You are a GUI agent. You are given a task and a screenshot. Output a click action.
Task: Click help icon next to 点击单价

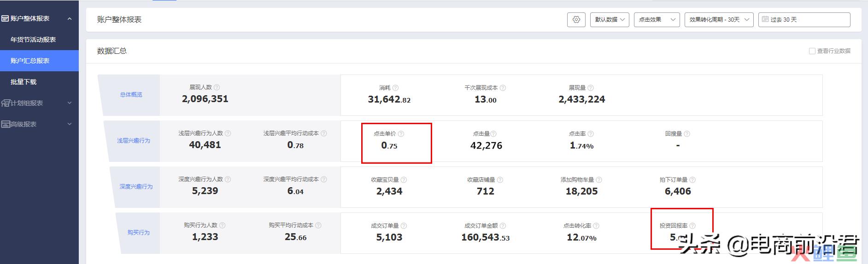pos(401,134)
